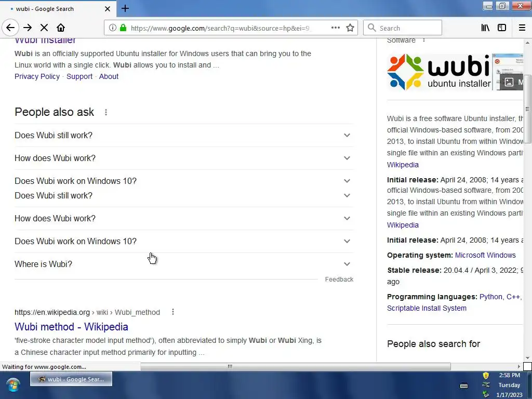Open the Python programming language link

coord(490,297)
